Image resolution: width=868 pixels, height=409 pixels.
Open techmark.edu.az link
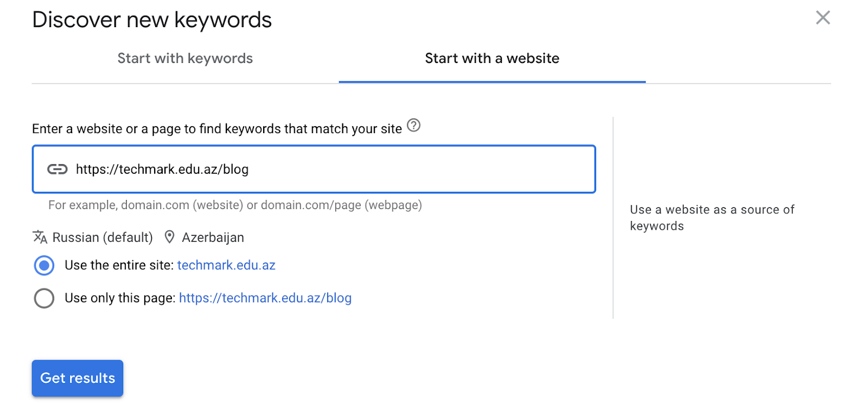226,265
